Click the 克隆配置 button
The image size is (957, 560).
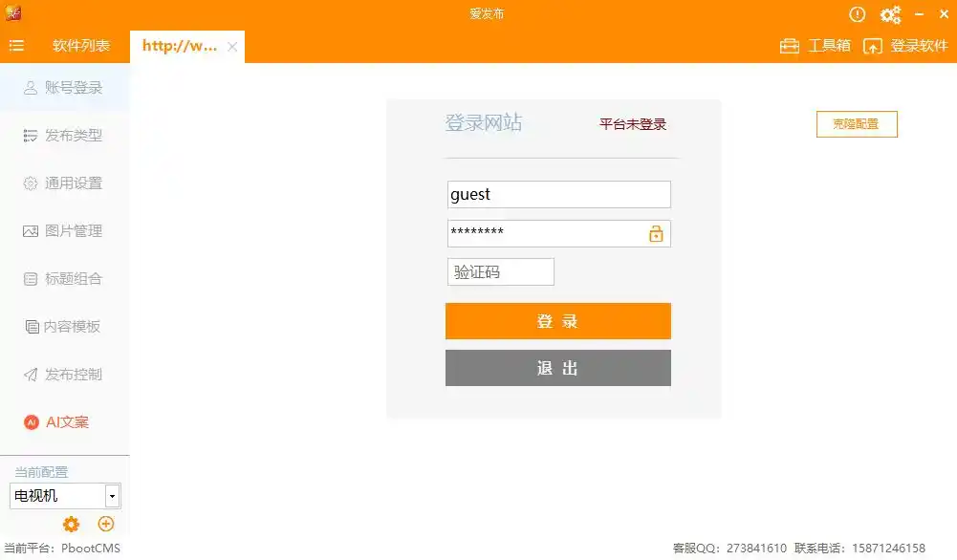[856, 124]
